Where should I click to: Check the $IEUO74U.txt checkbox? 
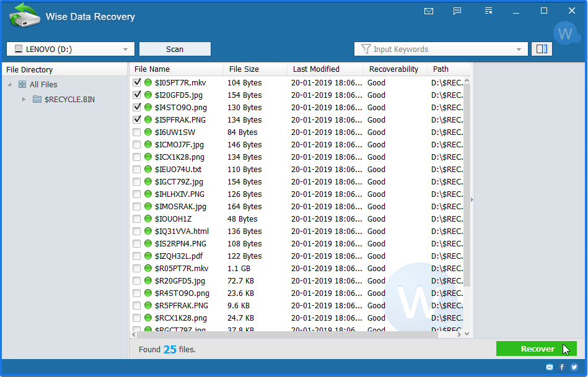[137, 169]
